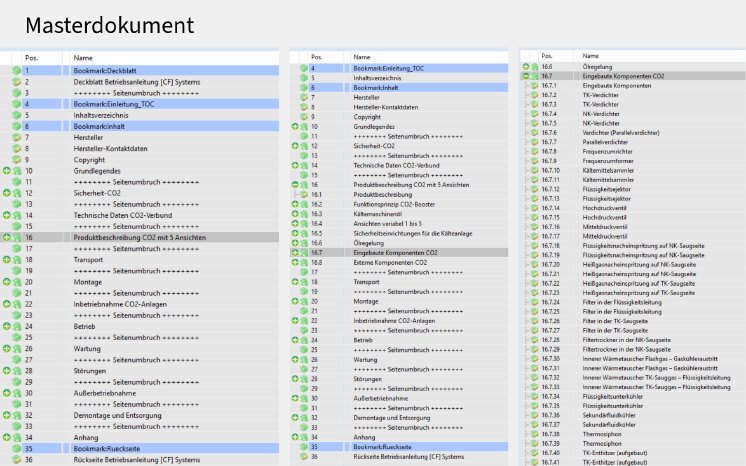Click the module icon of row 16.7.1
Screen dimensions: 746x466
coord(534,86)
